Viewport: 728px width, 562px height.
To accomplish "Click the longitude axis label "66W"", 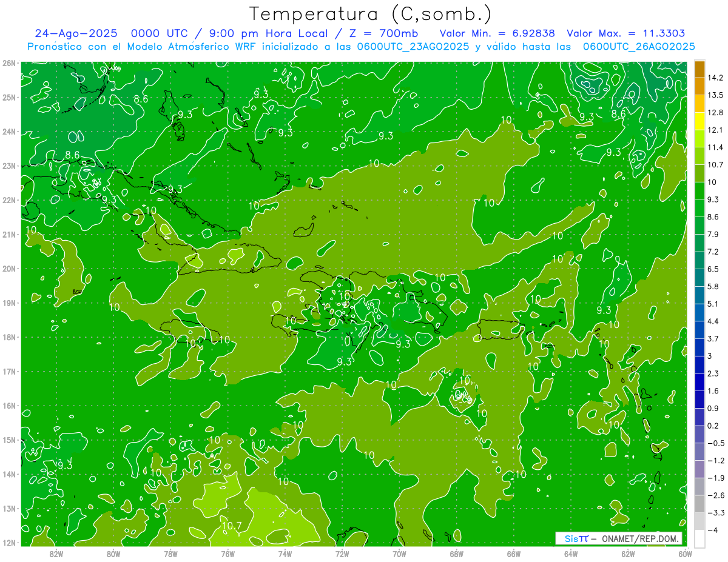I will pyautogui.click(x=514, y=554).
